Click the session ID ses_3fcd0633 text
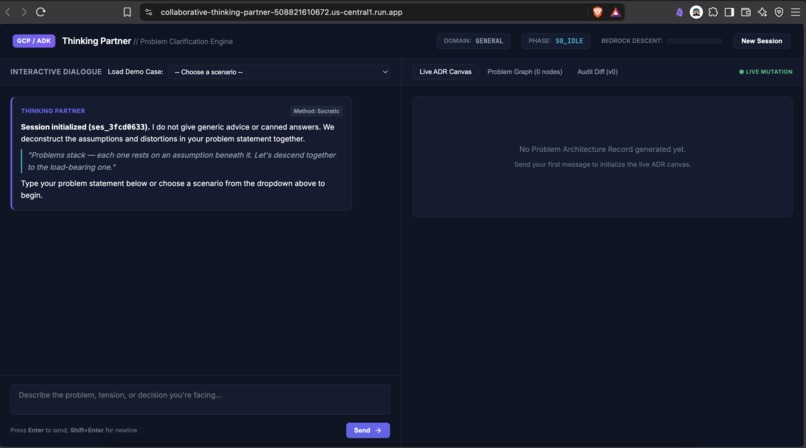The height and width of the screenshot is (448, 806). [x=119, y=127]
